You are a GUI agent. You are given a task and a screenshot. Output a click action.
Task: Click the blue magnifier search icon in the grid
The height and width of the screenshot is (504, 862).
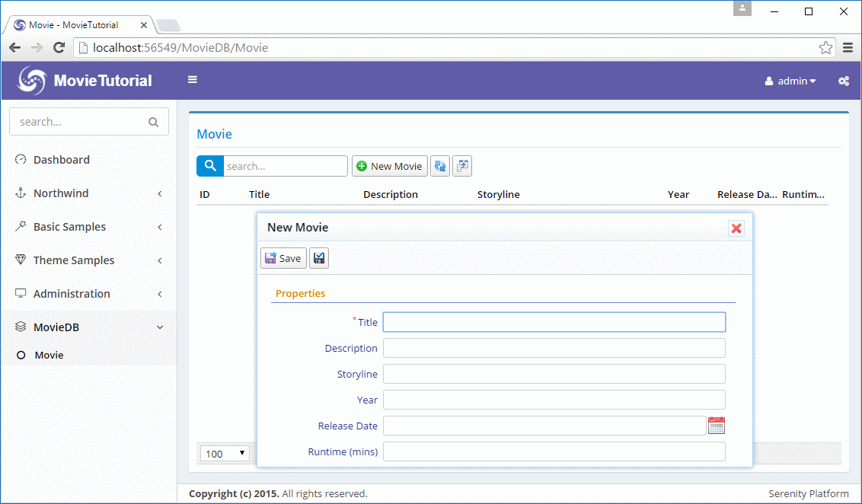[x=210, y=166]
